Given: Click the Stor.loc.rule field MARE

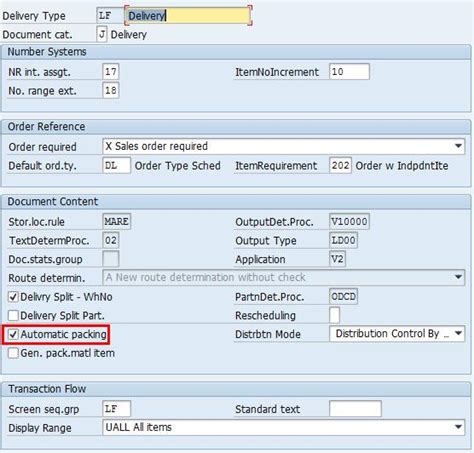Looking at the screenshot, I should tap(117, 221).
